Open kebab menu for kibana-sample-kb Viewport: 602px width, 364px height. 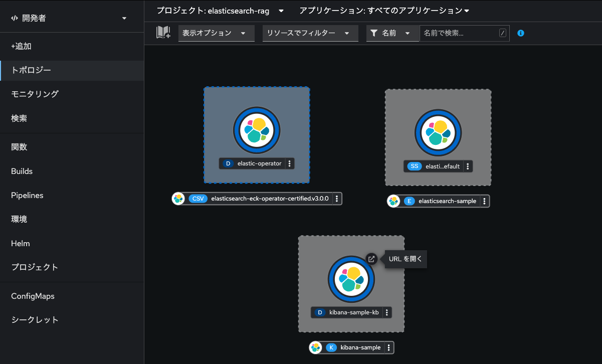coord(386,312)
